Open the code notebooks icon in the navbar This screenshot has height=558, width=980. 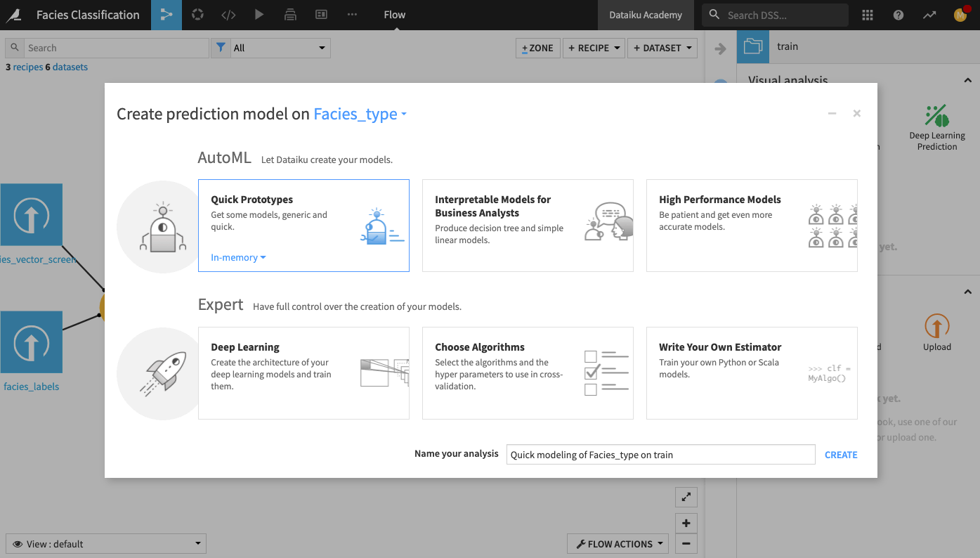click(228, 15)
